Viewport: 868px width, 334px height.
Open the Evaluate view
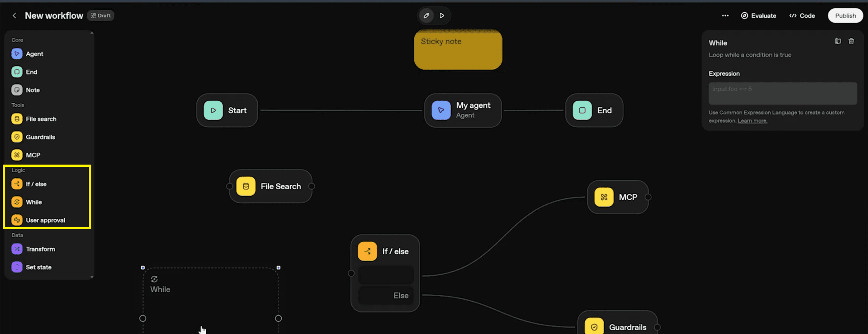pos(758,15)
